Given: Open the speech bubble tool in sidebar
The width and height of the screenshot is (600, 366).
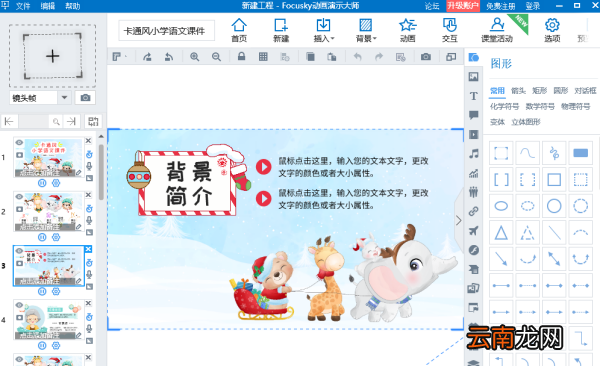Looking at the screenshot, I should (x=474, y=115).
